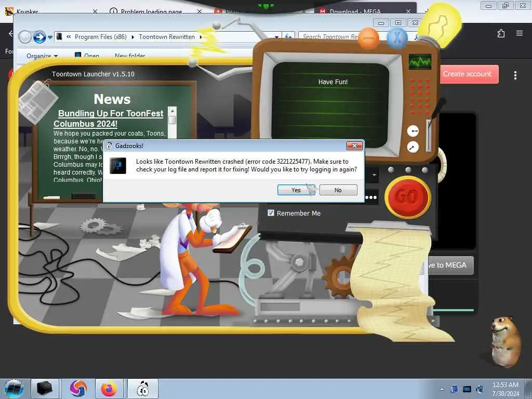Click the taskbar clock showing 12:53 AM
The image size is (532, 399).
pos(506,389)
